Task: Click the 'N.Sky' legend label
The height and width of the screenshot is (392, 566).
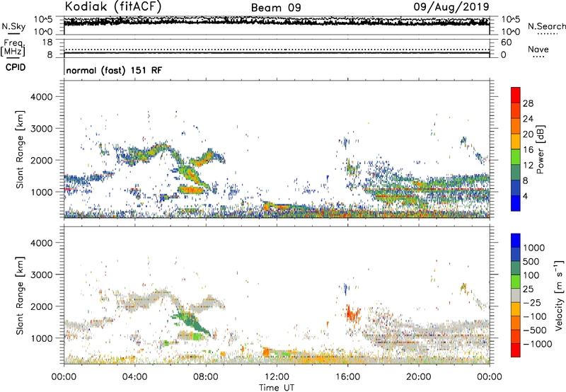Action: click(13, 26)
